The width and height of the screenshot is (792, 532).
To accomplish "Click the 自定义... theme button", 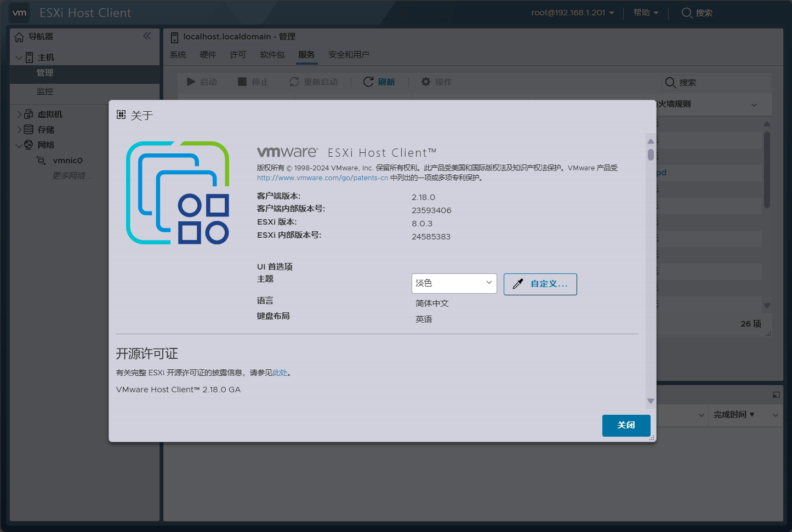I will tap(540, 284).
